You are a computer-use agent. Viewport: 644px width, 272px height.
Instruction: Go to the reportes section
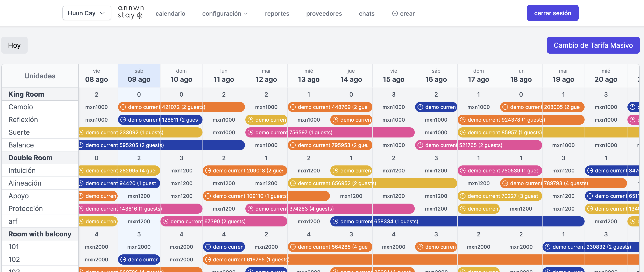pos(277,14)
